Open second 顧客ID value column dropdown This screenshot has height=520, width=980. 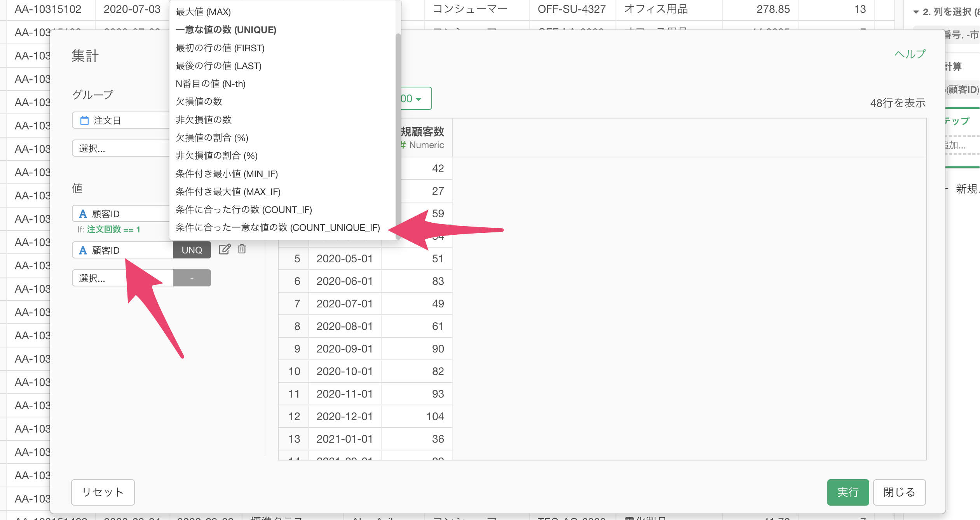[122, 250]
